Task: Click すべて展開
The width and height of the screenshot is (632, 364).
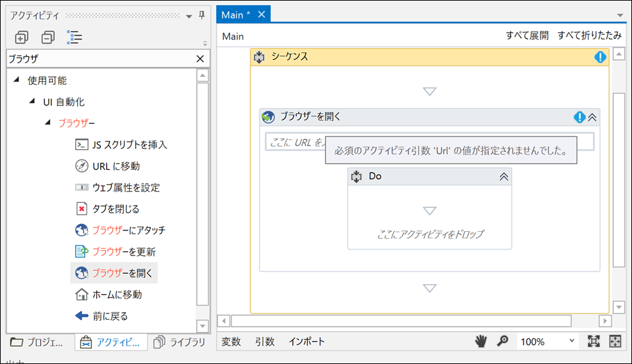Action: click(527, 36)
